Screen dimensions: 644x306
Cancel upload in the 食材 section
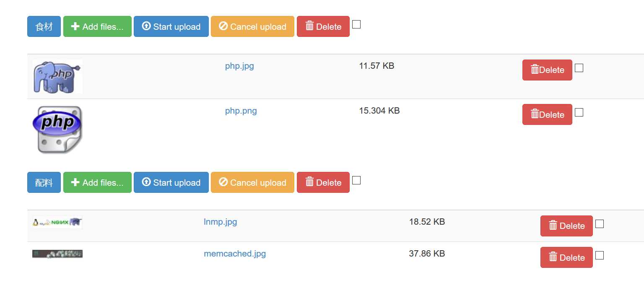click(252, 26)
